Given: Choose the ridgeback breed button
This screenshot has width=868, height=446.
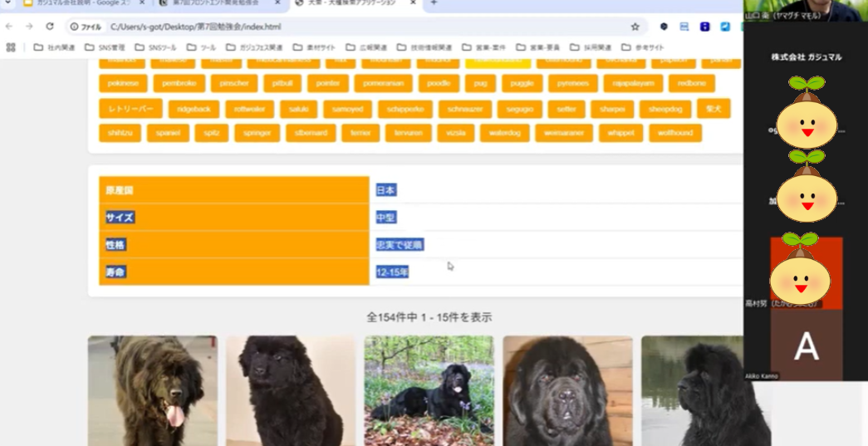Looking at the screenshot, I should pyautogui.click(x=194, y=109).
